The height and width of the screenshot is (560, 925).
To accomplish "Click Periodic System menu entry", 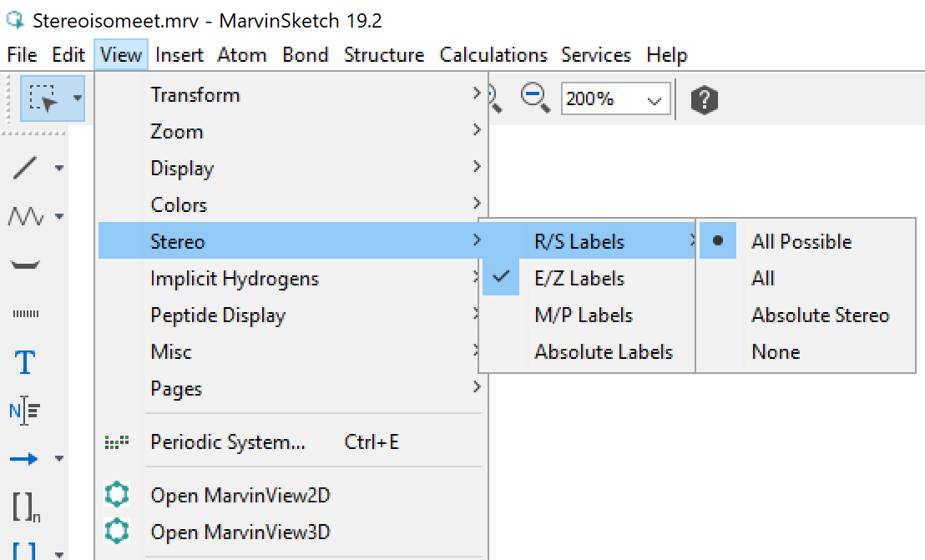I will point(228,442).
